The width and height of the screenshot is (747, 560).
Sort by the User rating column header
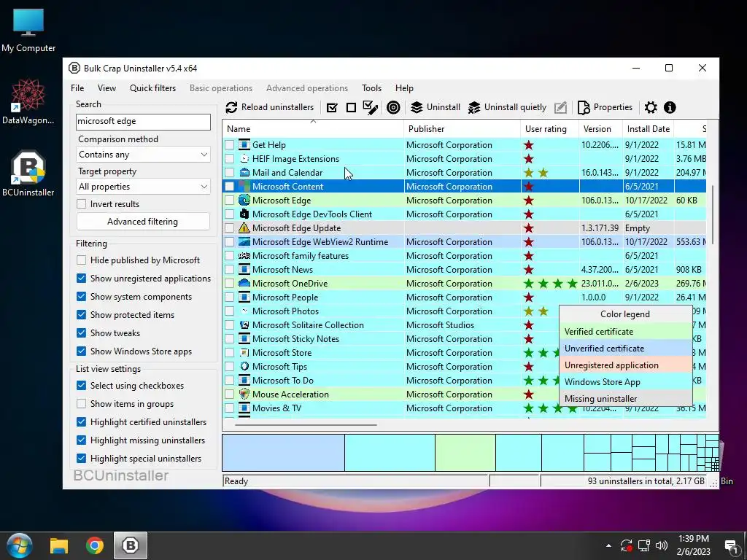pos(550,129)
